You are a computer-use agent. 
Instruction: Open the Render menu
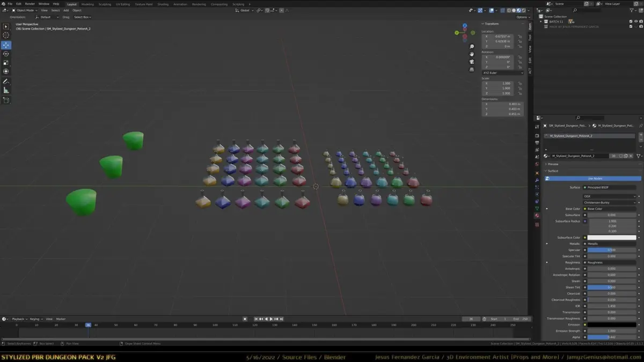[30, 4]
